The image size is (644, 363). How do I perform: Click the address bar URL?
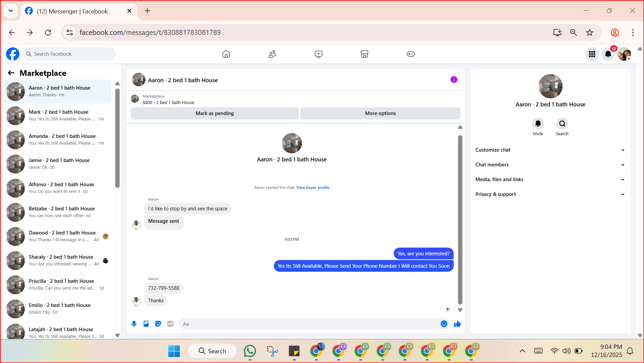[150, 33]
